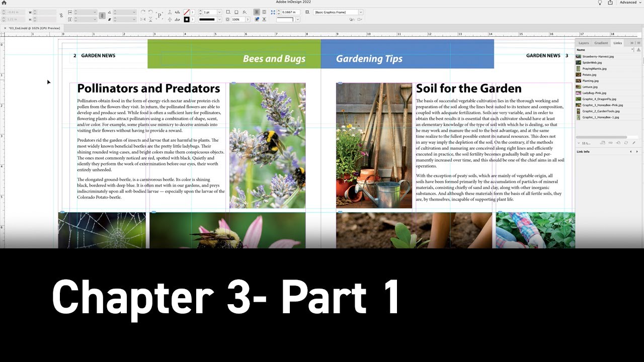Viewport: 644px width, 362px height.
Task: Click the Links panel horizontal scrollbar
Action: tap(601, 137)
